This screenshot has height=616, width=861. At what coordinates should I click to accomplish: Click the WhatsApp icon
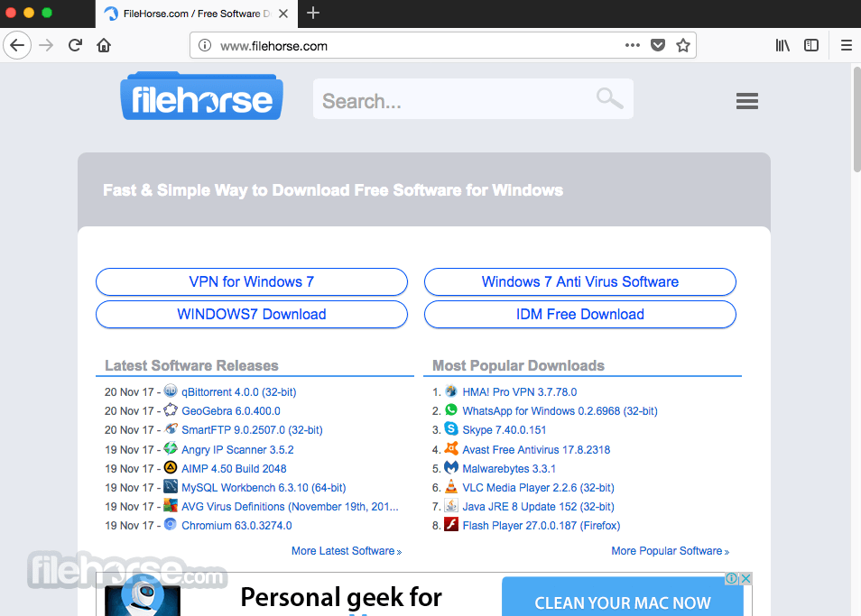(x=451, y=409)
